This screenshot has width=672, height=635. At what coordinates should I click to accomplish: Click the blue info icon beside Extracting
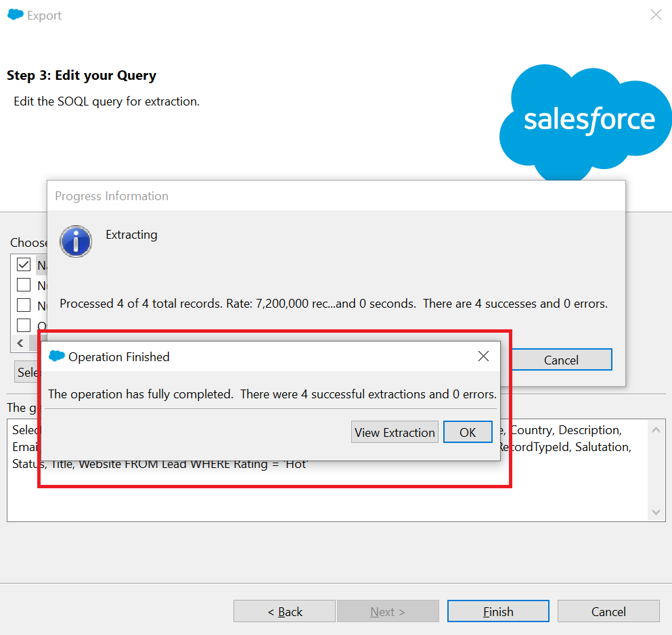[76, 241]
